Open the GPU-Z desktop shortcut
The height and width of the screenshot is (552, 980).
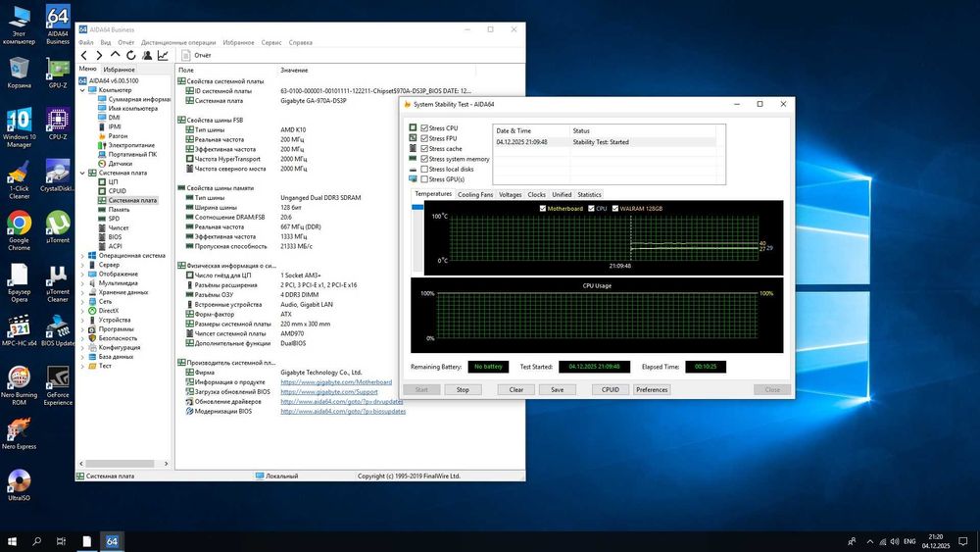58,73
